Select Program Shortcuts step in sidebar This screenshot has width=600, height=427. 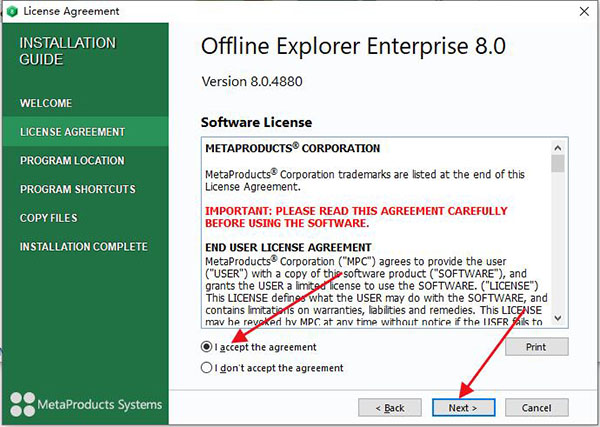tap(78, 189)
